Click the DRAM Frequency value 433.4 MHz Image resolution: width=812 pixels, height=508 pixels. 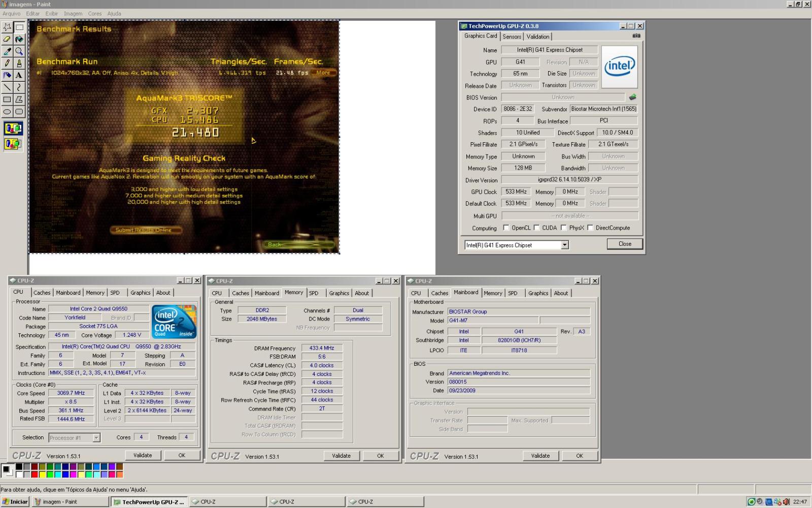[x=322, y=348]
